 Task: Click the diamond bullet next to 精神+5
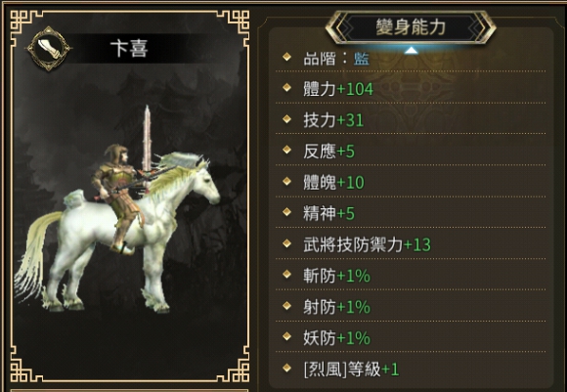[287, 211]
